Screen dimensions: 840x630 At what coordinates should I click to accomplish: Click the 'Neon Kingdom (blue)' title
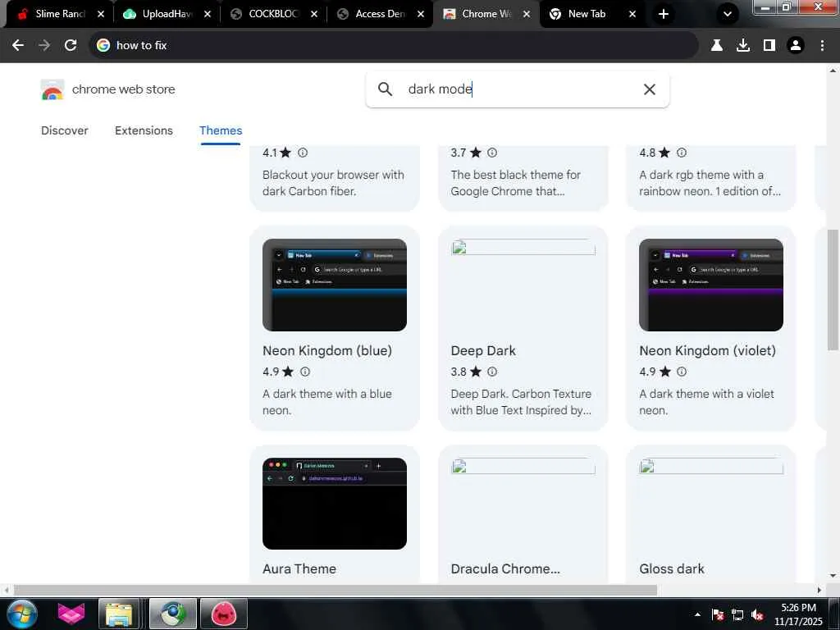coord(326,351)
